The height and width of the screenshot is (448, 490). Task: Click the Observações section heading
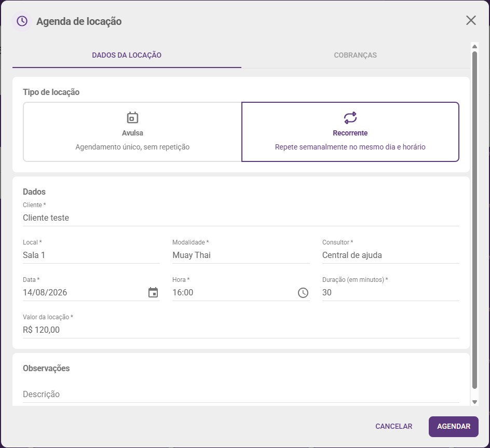46,368
